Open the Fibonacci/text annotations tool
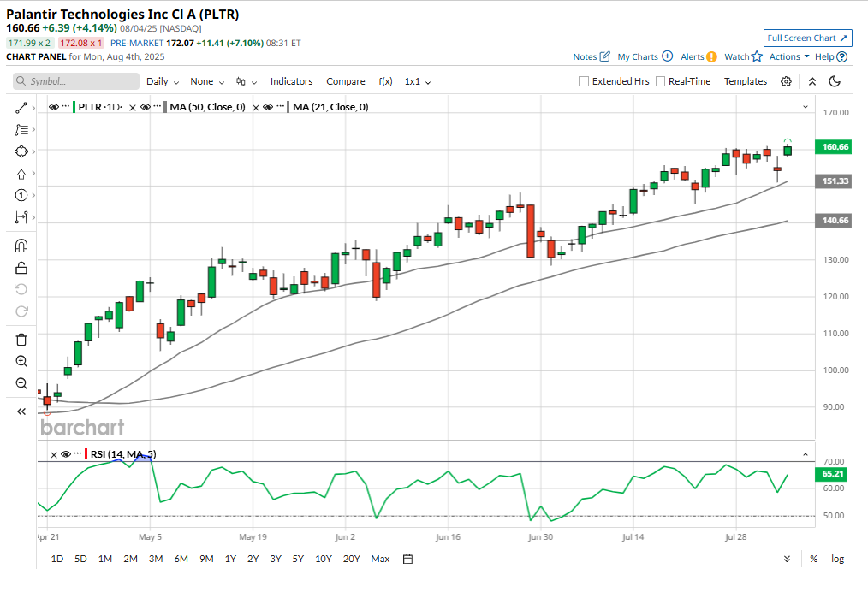Image resolution: width=868 pixels, height=598 pixels. [x=21, y=130]
